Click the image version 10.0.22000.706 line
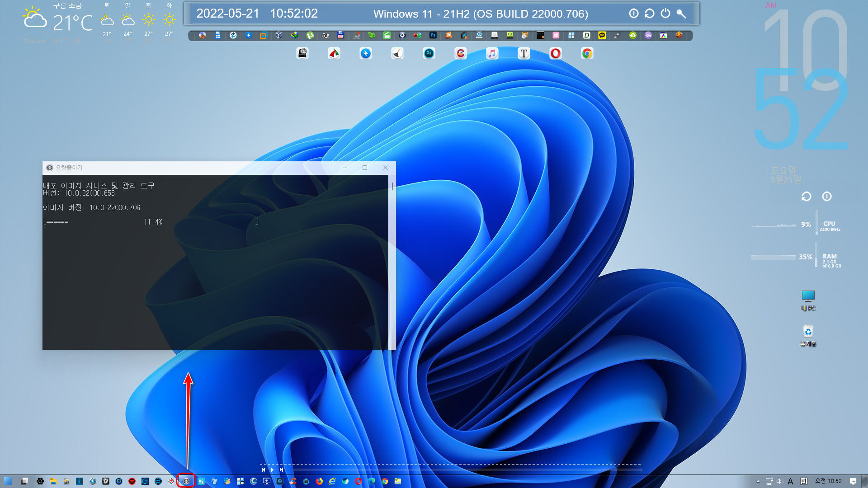The height and width of the screenshot is (488, 868). (91, 207)
